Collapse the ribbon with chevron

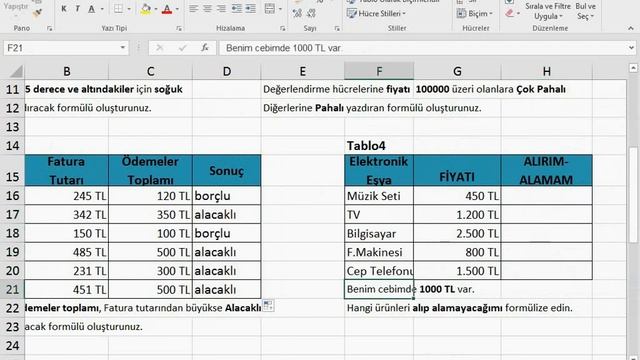point(631,28)
